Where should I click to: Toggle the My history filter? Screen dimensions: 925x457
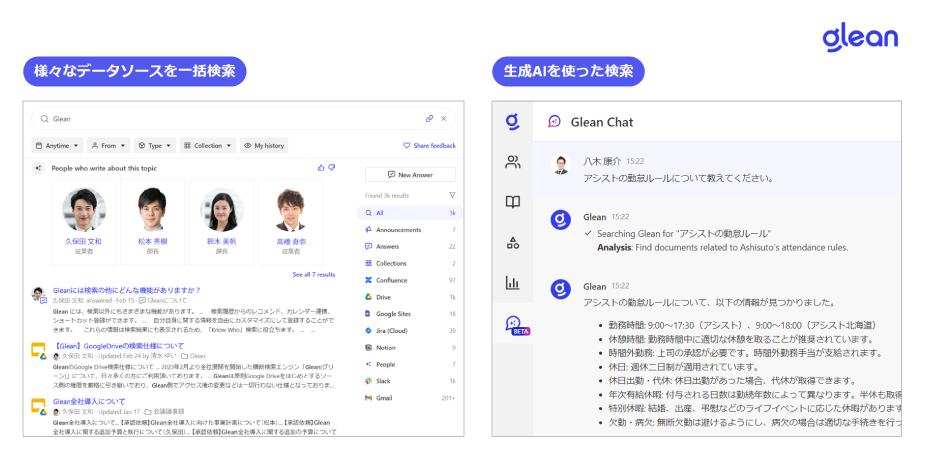(x=264, y=145)
